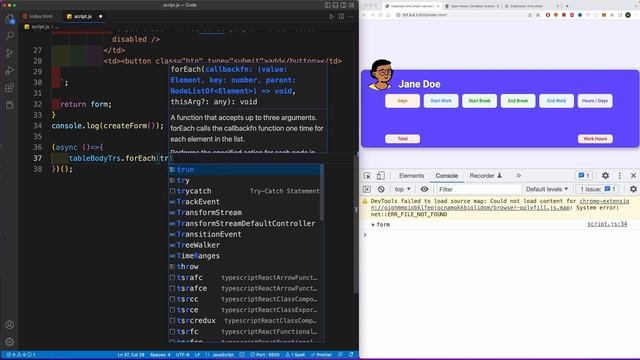
Task: Choose the tsrafc snippet suggestion
Action: tap(245, 278)
